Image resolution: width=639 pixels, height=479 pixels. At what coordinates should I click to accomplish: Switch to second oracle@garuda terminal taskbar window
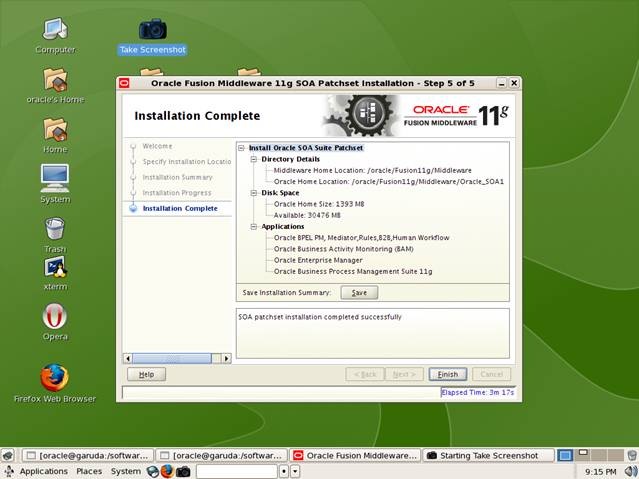(222, 455)
